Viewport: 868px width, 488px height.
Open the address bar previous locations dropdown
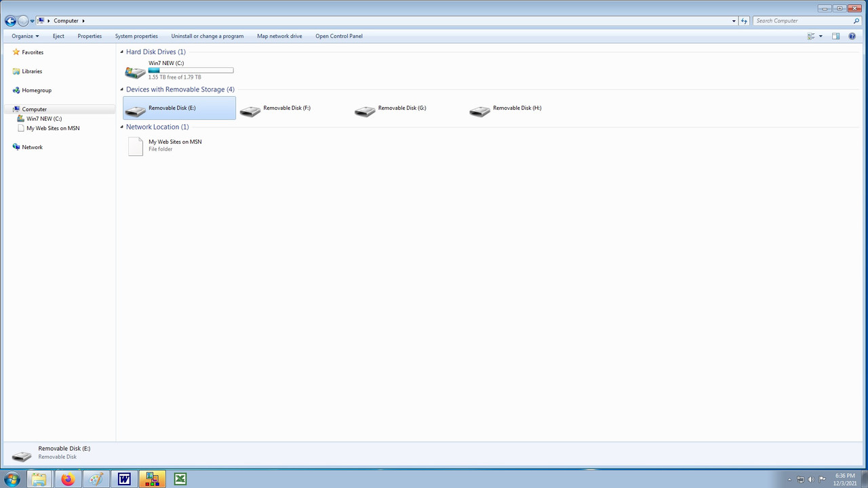pyautogui.click(x=734, y=21)
